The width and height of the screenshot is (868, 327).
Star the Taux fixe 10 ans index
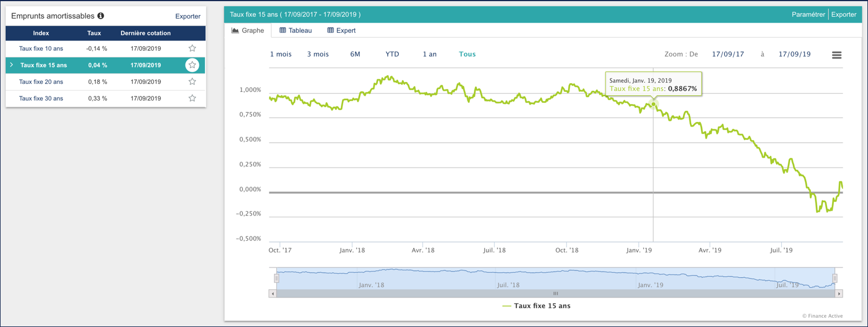click(x=192, y=49)
